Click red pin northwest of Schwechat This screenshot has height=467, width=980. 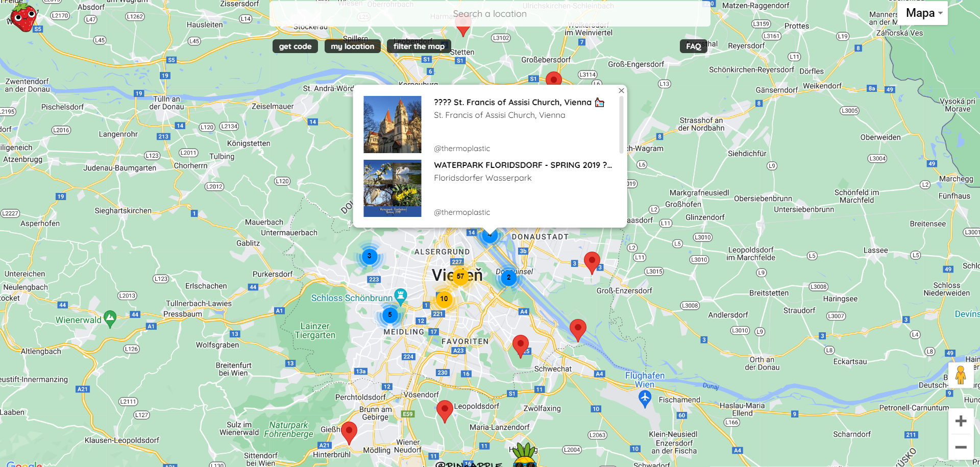[521, 347]
